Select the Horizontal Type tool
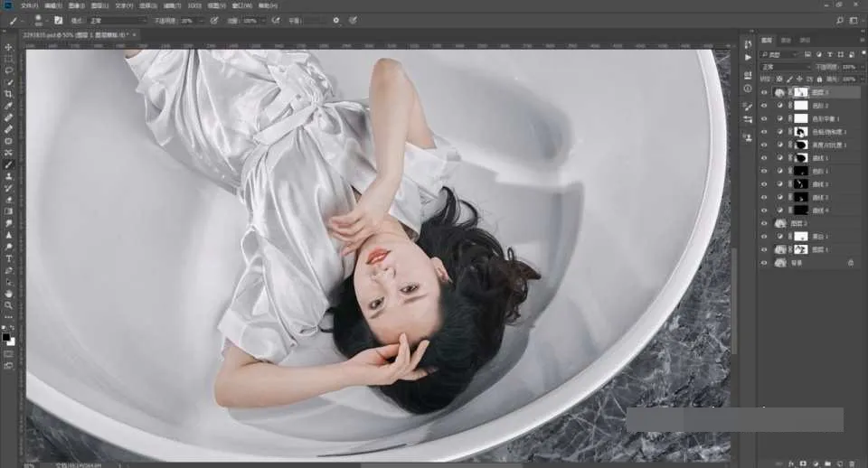The image size is (868, 468). tap(8, 259)
